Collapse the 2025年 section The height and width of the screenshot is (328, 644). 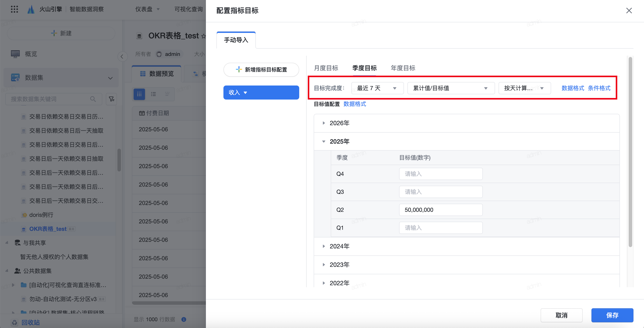click(x=324, y=141)
